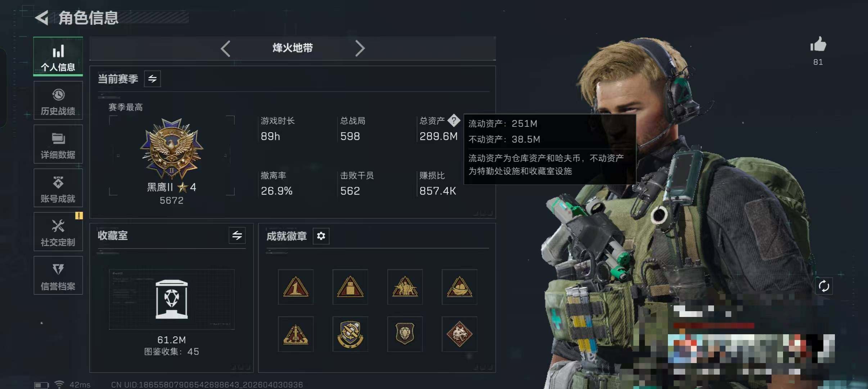The image size is (868, 389).
Task: Click the back arrow beside 角色信息
Action: coord(42,18)
